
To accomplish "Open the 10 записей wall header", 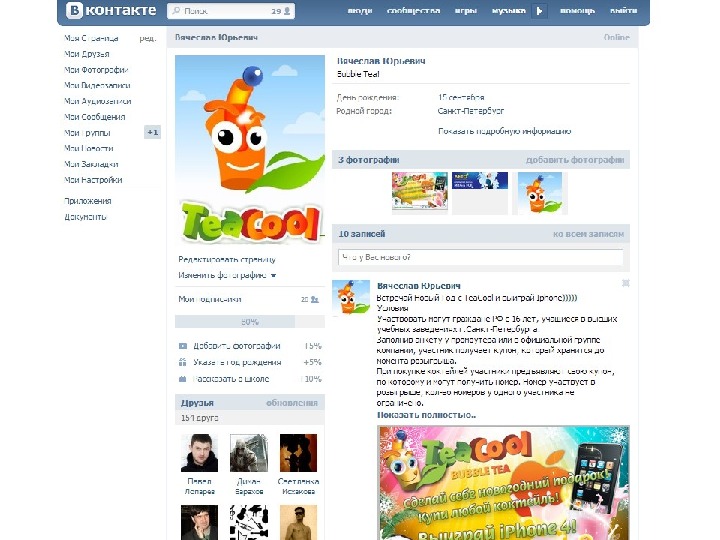I will (x=361, y=234).
